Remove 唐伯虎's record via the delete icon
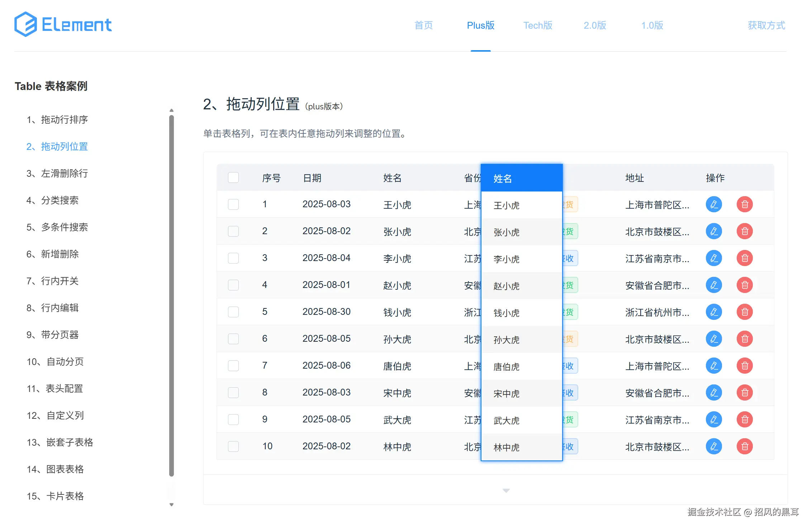This screenshot has height=530, width=812. [745, 365]
